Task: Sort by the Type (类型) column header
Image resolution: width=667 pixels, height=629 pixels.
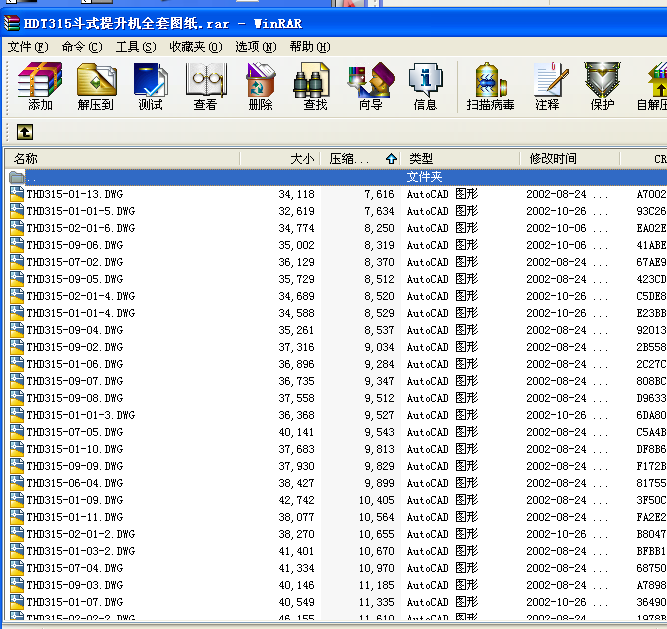Action: 460,159
